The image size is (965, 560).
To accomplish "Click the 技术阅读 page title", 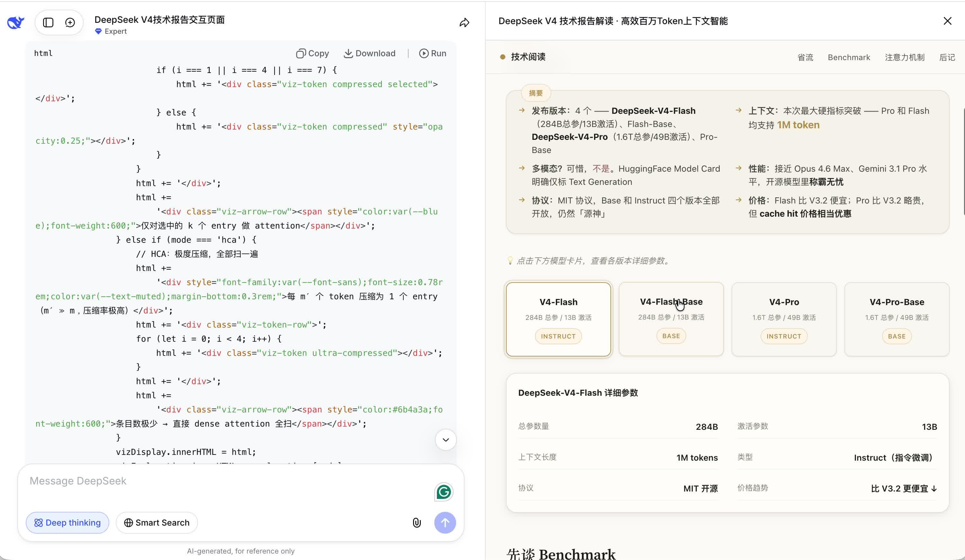I will 528,57.
